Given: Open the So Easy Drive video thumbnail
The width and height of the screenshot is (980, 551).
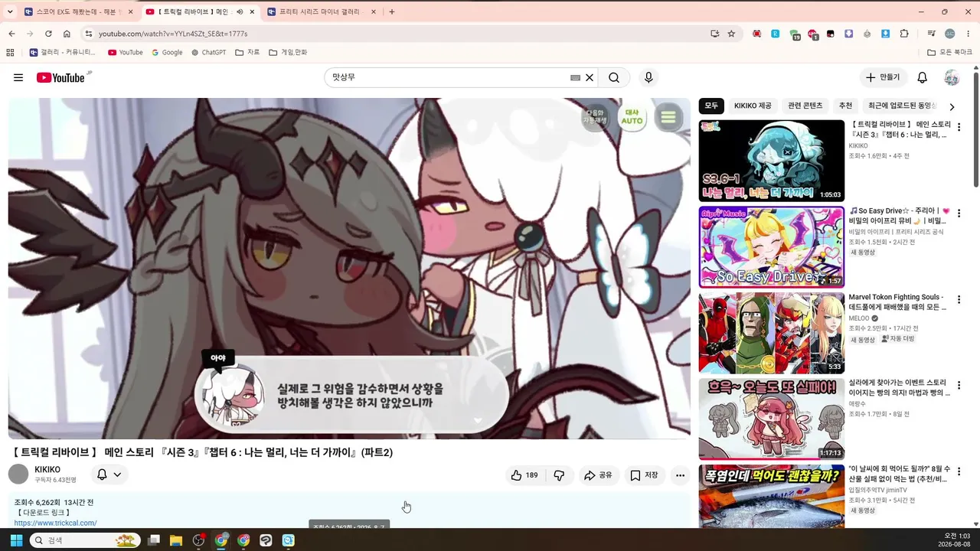Looking at the screenshot, I should point(771,246).
